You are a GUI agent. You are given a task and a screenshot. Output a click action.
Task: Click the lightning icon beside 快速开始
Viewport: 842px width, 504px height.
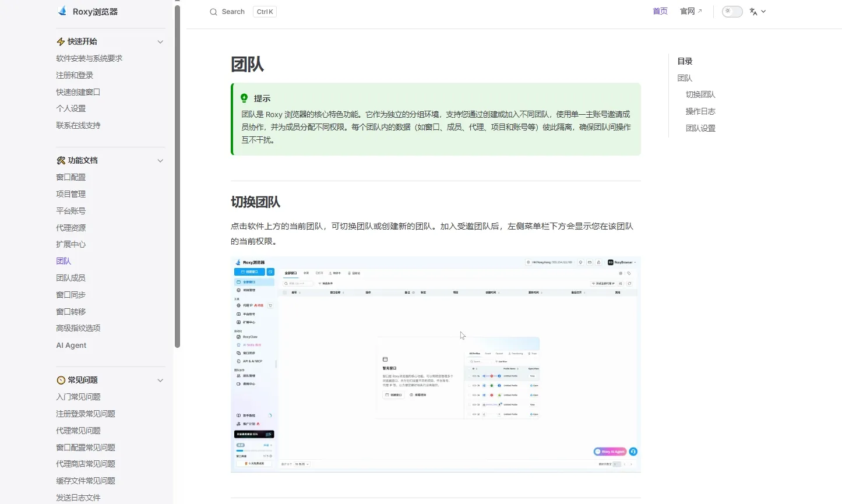[x=61, y=41]
